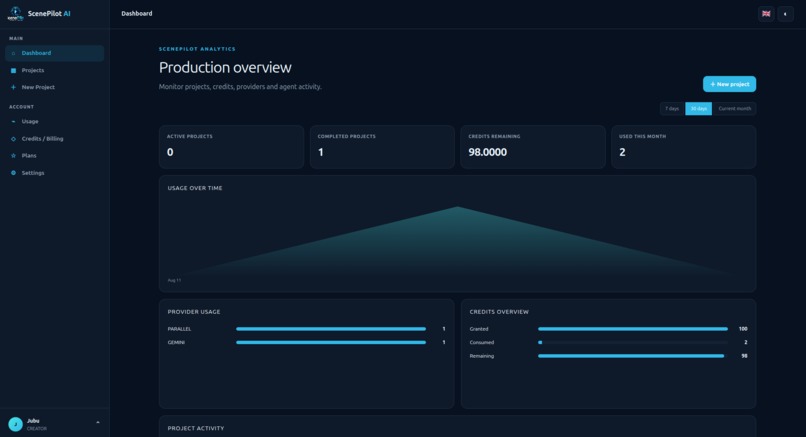Click the Granted value 100

[x=743, y=329]
